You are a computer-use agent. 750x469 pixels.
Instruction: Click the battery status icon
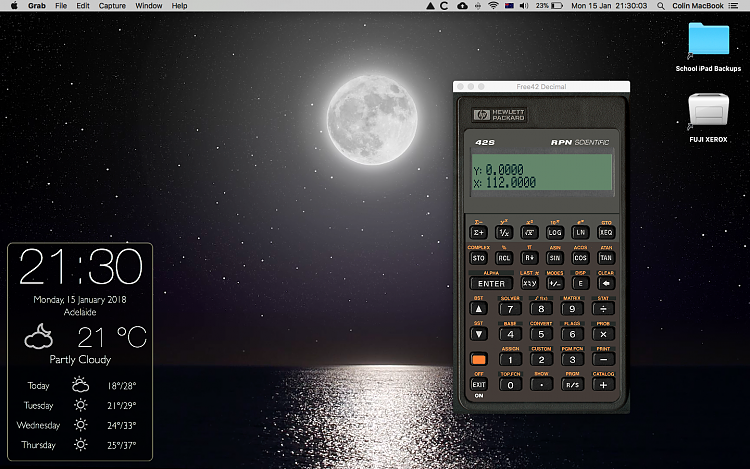[557, 6]
